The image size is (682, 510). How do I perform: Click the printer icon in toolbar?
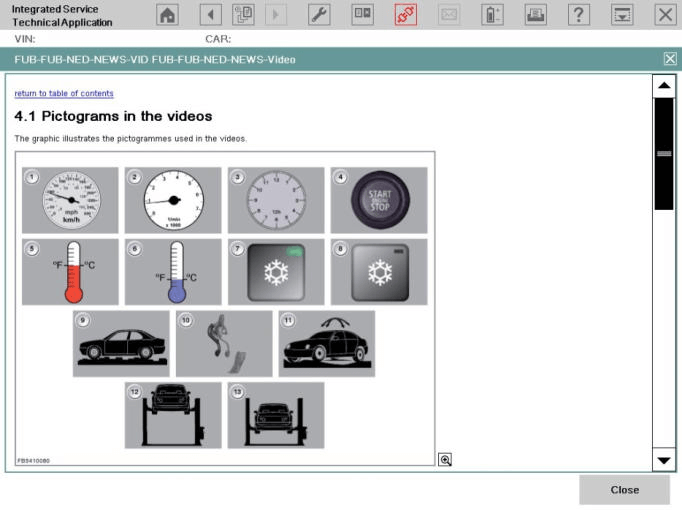[535, 15]
